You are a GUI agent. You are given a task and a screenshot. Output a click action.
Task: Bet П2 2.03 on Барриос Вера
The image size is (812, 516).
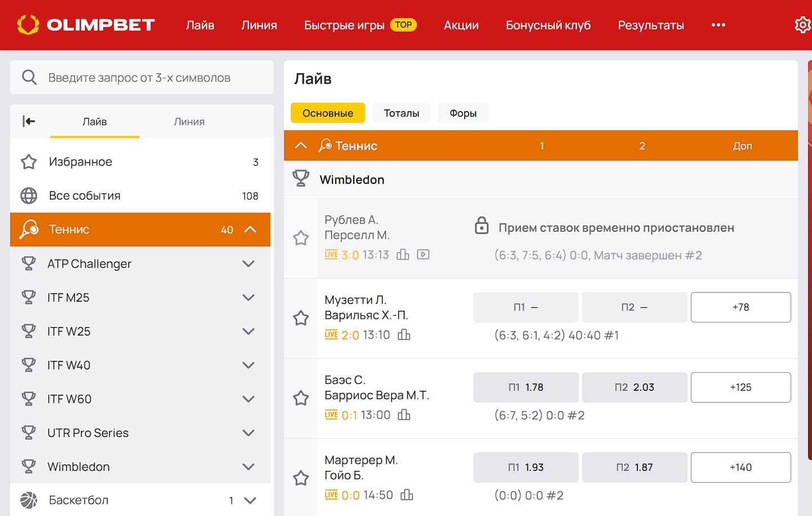click(x=634, y=387)
